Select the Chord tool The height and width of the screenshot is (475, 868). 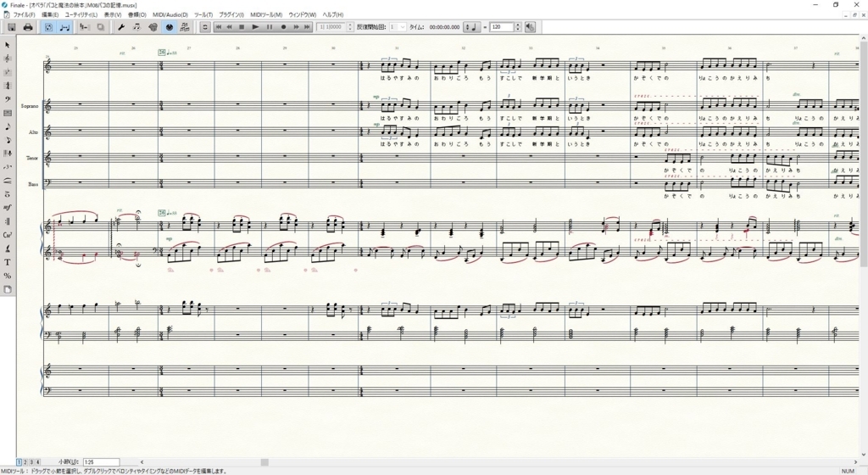pyautogui.click(x=7, y=235)
